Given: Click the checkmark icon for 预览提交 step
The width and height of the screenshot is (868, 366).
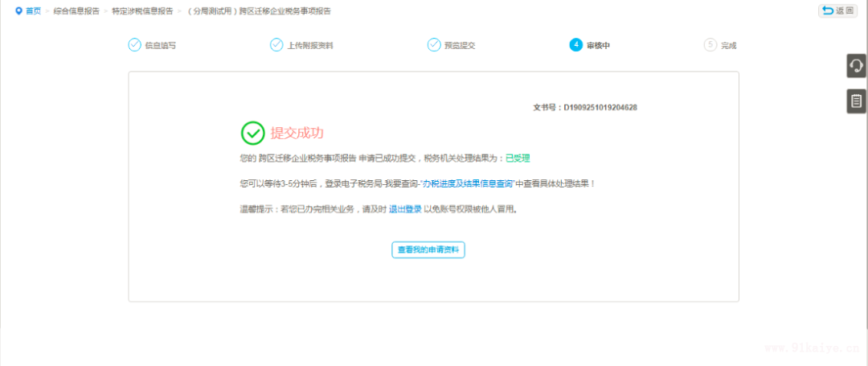Looking at the screenshot, I should point(434,45).
